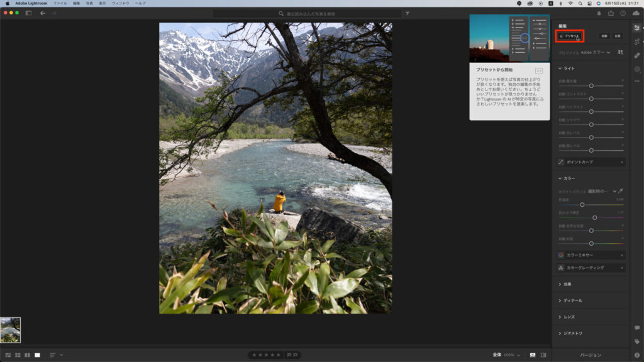Image resolution: width=644 pixels, height=362 pixels.
Task: Open the Info panel icon
Action: (636, 355)
